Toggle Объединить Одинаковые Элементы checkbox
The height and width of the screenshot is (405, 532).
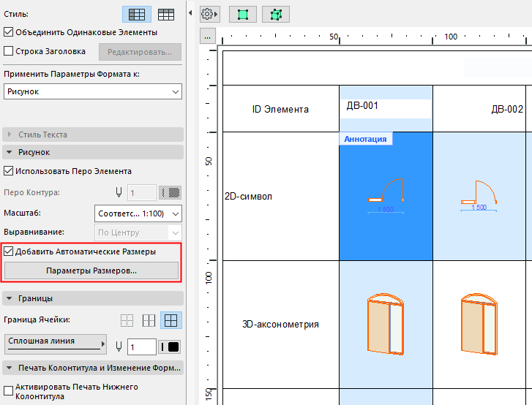[x=9, y=32]
